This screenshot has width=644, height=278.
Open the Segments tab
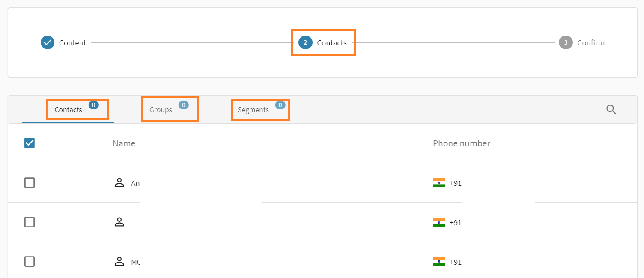(x=253, y=110)
